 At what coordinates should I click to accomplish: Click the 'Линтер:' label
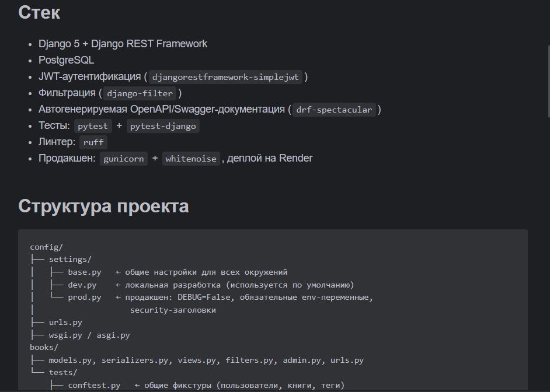pos(57,142)
